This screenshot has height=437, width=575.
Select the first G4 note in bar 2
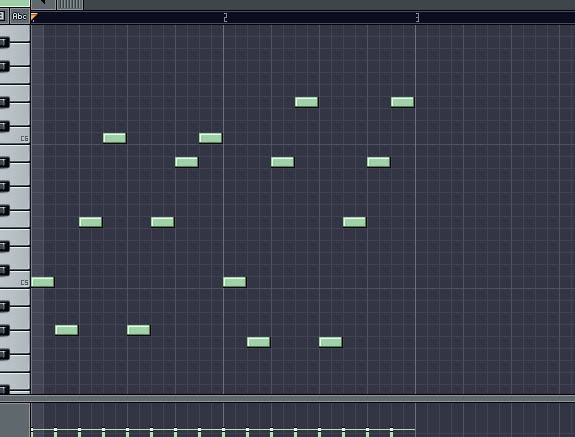coord(259,342)
